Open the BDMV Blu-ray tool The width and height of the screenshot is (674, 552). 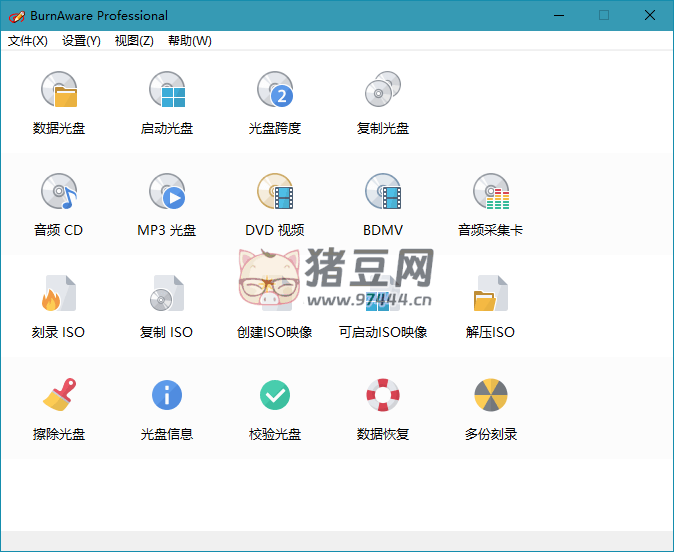383,193
